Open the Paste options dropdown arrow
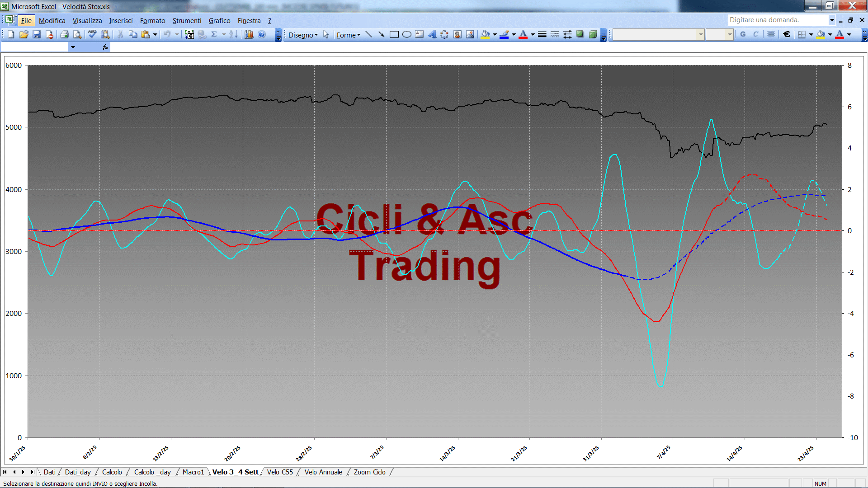The height and width of the screenshot is (488, 868). (155, 34)
